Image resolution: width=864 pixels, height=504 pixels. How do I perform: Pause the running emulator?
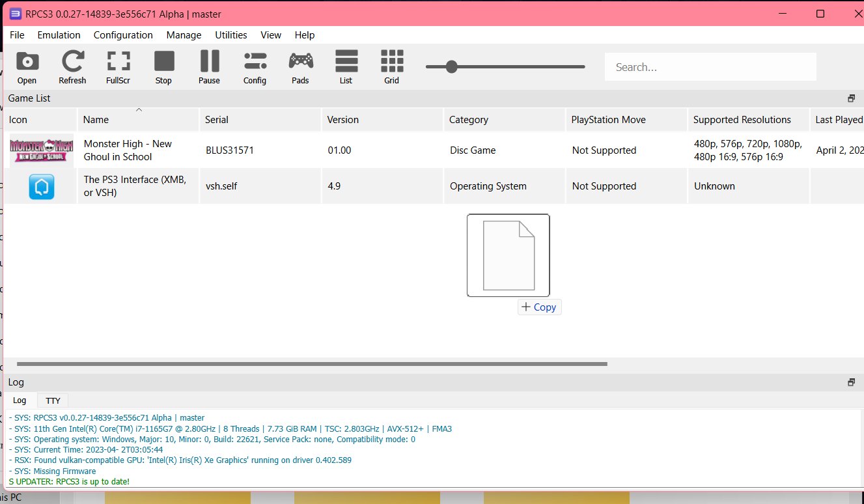(209, 65)
